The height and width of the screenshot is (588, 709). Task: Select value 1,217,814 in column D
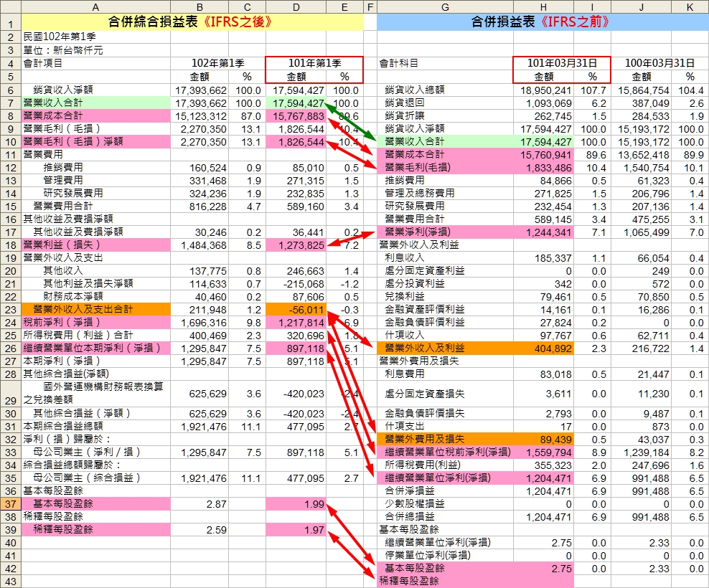(x=296, y=323)
